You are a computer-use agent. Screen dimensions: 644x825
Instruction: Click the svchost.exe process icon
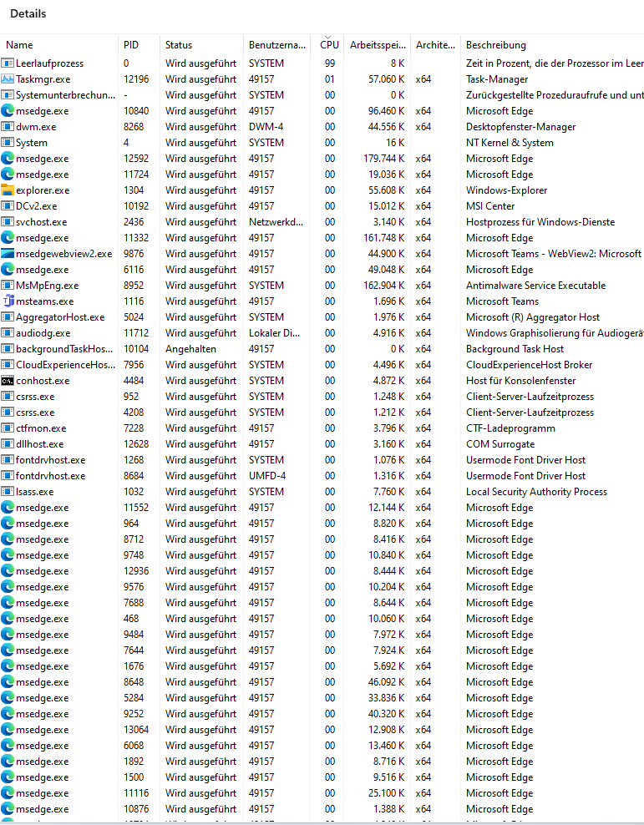click(x=8, y=221)
